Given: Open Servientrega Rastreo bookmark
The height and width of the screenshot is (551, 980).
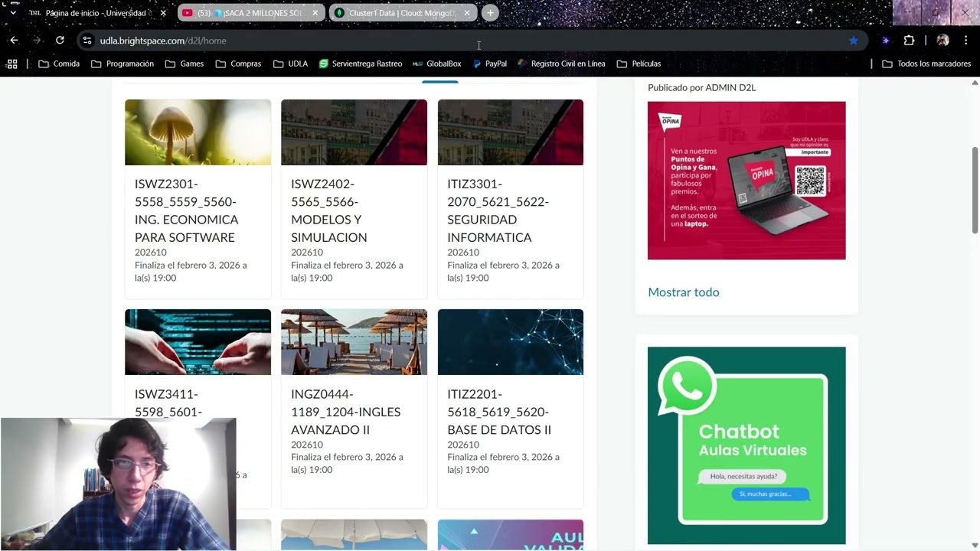Looking at the screenshot, I should (361, 64).
